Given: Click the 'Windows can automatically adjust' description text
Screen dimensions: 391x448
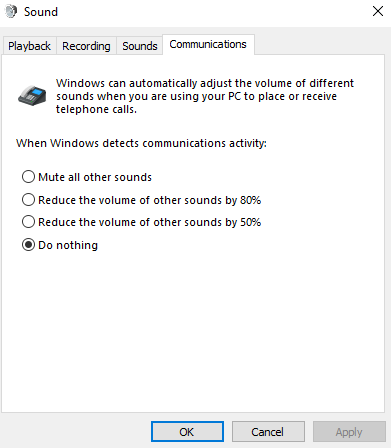Looking at the screenshot, I should 205,96.
